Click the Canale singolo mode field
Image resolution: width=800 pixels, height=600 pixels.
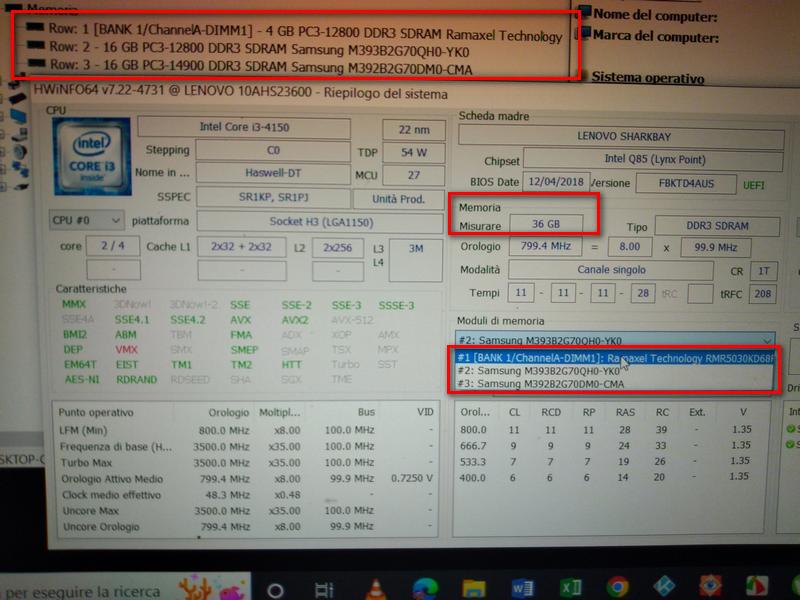click(x=611, y=270)
